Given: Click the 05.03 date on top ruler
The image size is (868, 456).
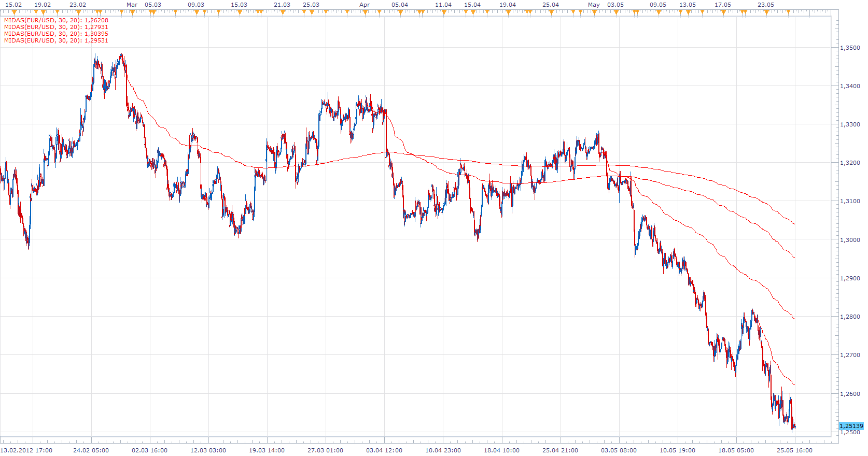Looking at the screenshot, I should [x=153, y=5].
